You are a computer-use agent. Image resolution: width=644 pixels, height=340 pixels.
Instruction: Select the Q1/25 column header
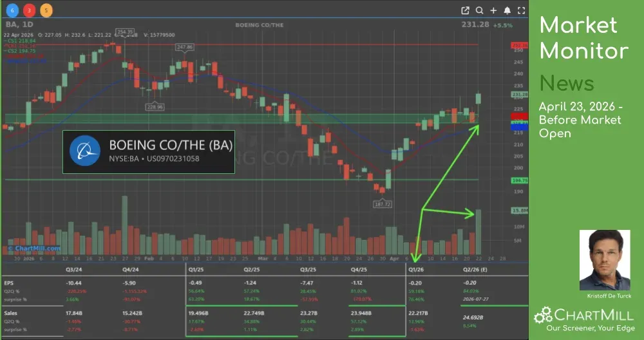point(196,270)
